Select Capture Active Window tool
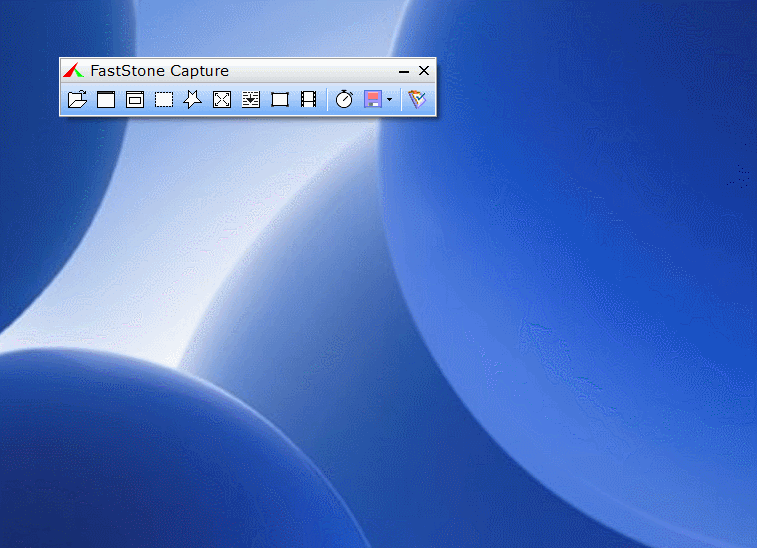The width and height of the screenshot is (757, 548). click(x=106, y=99)
